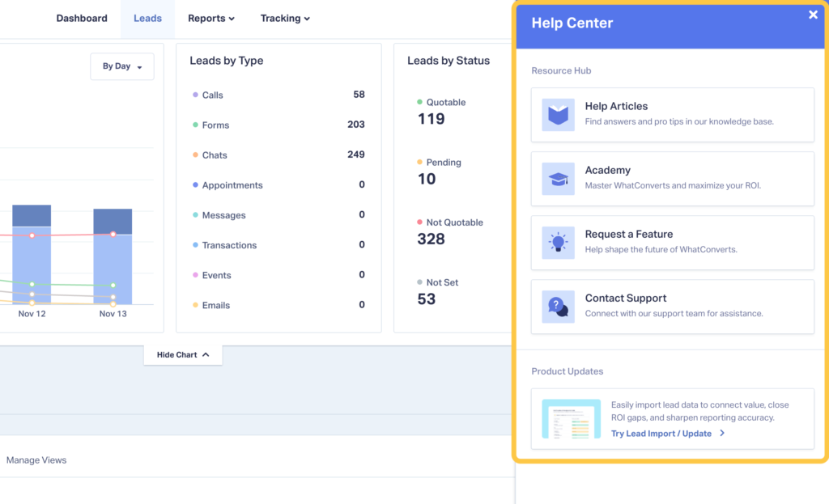Toggle the Emails legend dot
This screenshot has width=829, height=504.
[195, 305]
